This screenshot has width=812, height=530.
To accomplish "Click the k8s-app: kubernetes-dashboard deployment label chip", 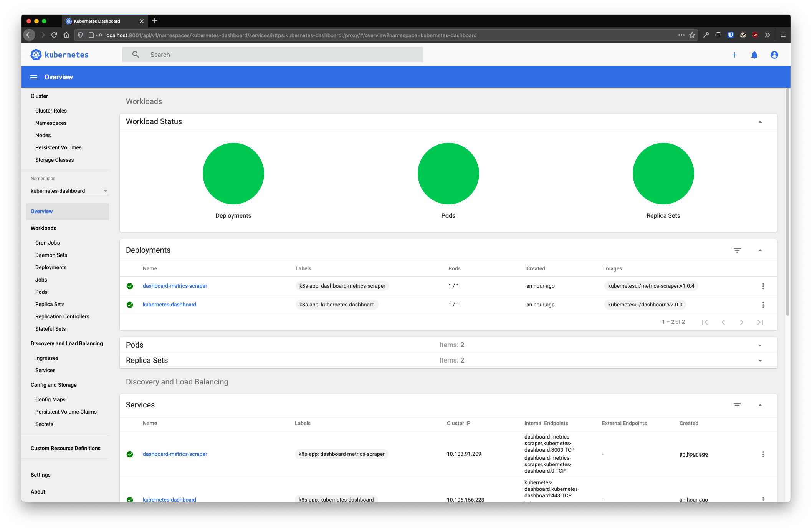I will pos(337,305).
